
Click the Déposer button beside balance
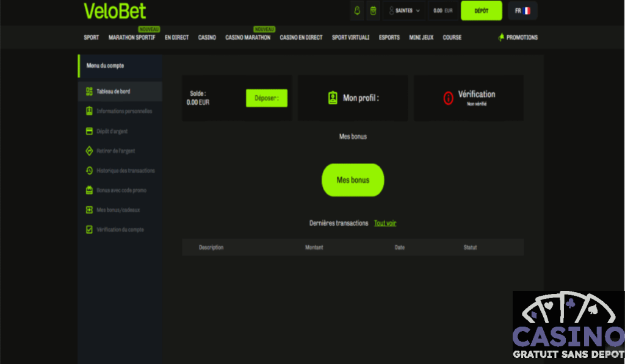266,98
